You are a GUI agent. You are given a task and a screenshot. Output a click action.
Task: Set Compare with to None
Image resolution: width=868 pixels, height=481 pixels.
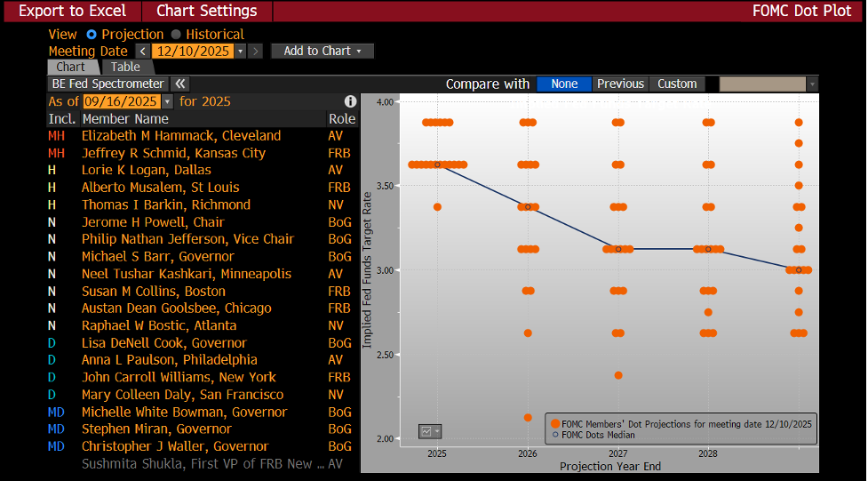[564, 84]
